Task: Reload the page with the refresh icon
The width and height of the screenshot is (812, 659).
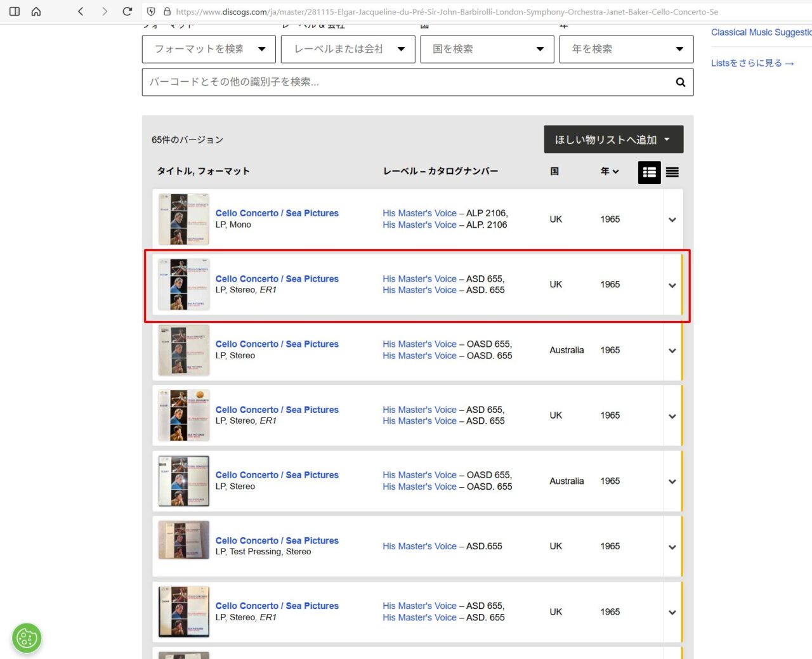Action: (128, 11)
